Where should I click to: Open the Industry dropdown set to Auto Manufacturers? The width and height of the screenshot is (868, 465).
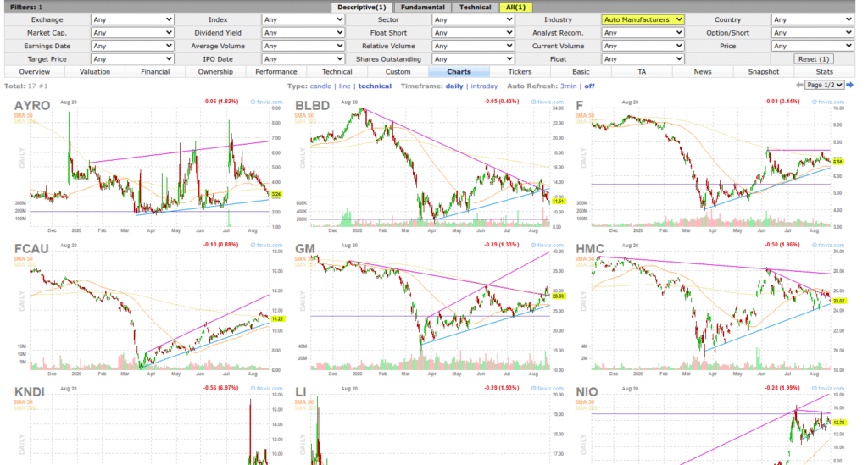click(x=643, y=19)
